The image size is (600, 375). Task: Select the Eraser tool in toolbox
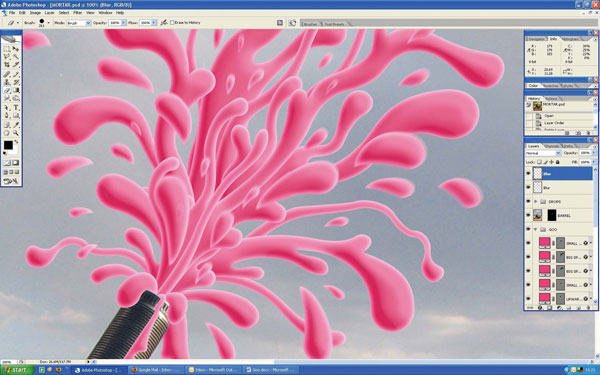[x=7, y=90]
